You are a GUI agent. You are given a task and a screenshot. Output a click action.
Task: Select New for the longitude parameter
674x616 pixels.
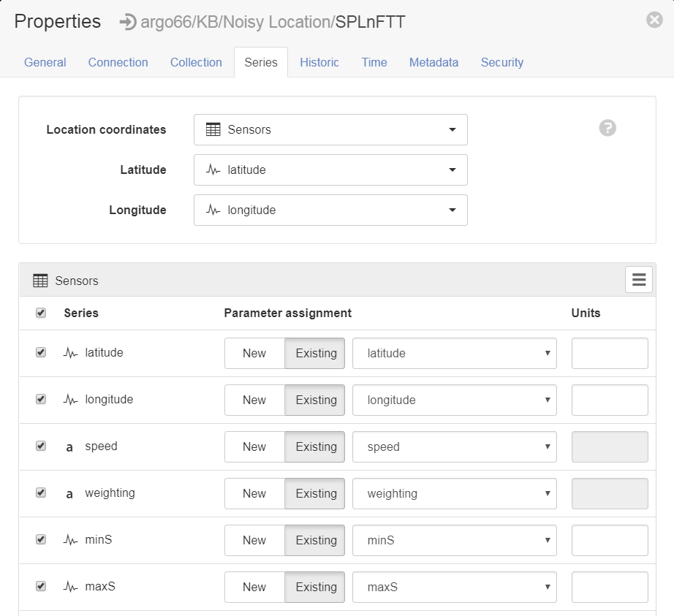(x=254, y=400)
